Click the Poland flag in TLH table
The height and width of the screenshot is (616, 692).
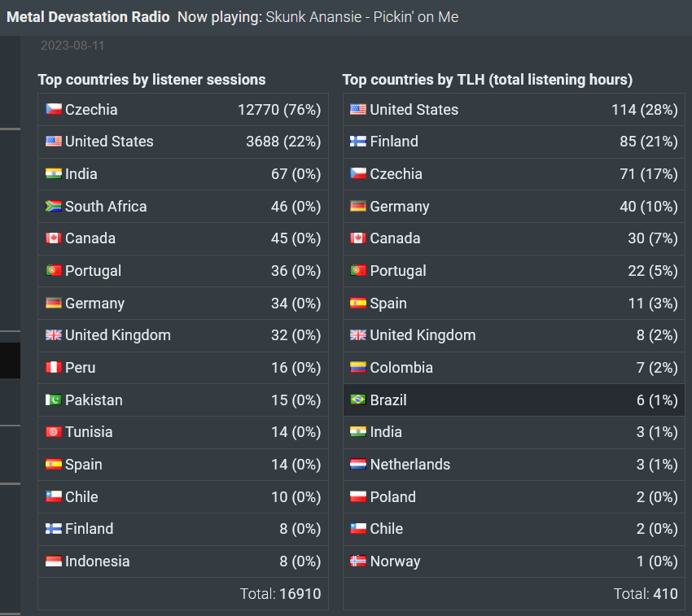358,496
